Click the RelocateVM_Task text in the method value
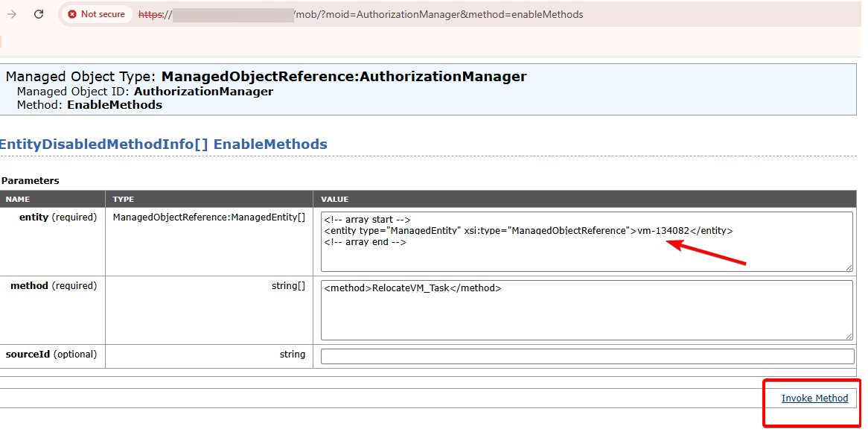The image size is (868, 435). 410,288
